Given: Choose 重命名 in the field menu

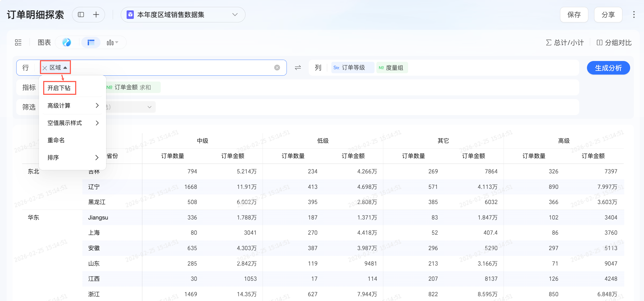Looking at the screenshot, I should point(56,140).
